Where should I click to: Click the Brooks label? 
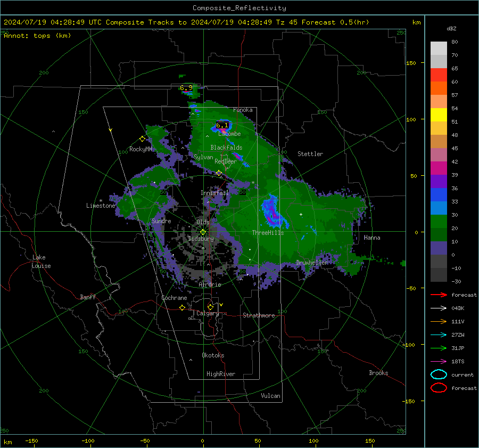tap(378, 373)
